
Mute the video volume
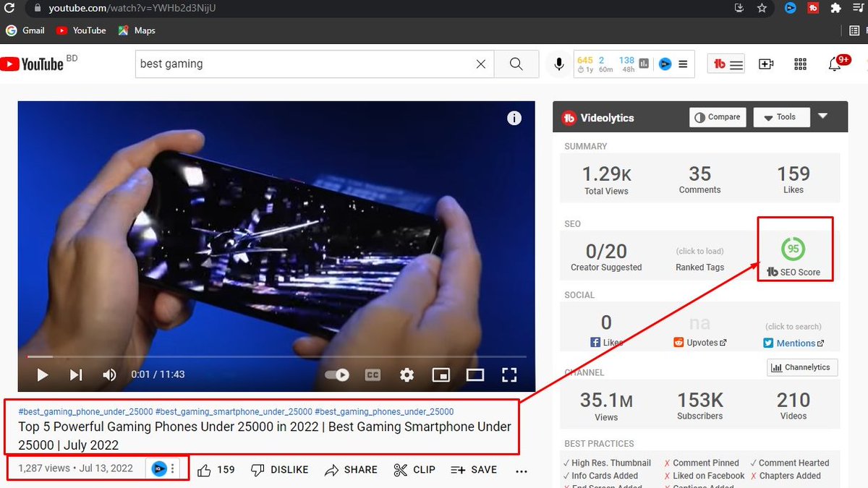(109, 374)
